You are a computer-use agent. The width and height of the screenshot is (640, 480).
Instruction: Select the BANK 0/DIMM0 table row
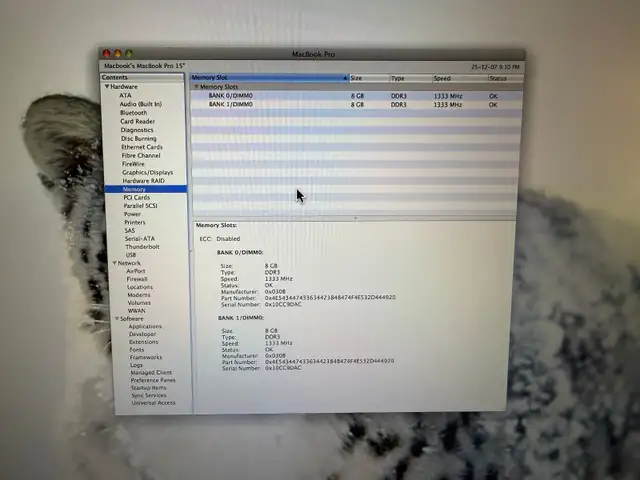coord(356,96)
